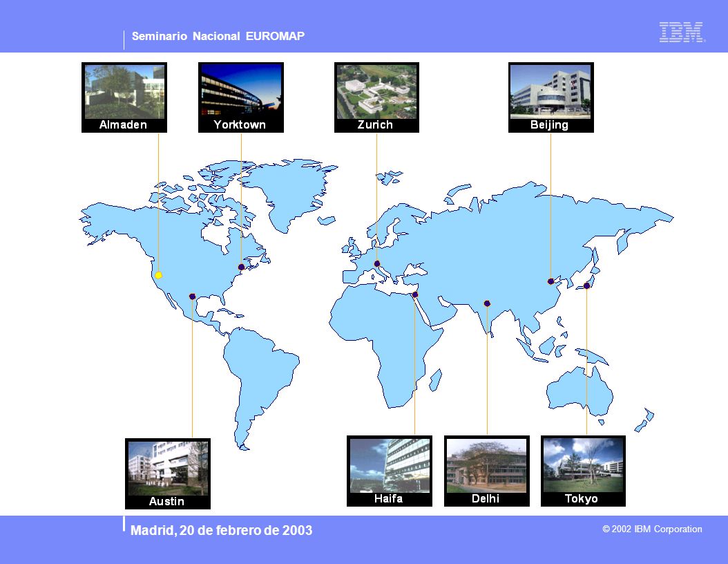This screenshot has width=728, height=564.
Task: Click the Beijing map marker in China
Action: pos(550,281)
